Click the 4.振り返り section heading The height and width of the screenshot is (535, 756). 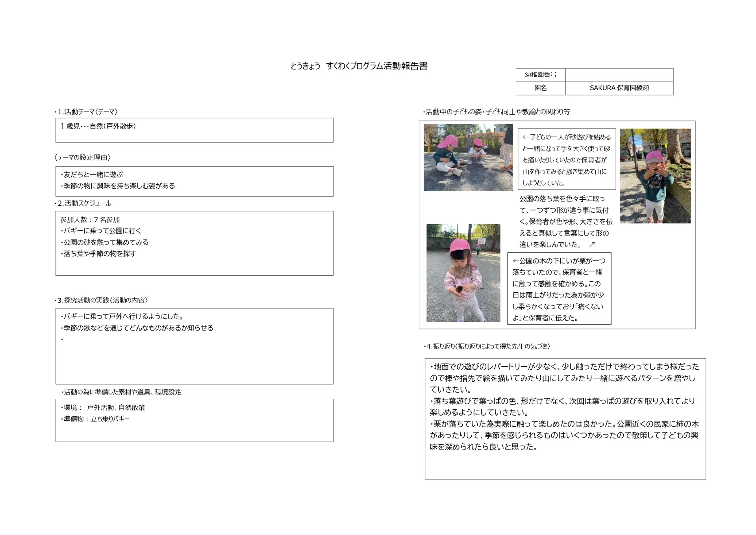coord(487,346)
